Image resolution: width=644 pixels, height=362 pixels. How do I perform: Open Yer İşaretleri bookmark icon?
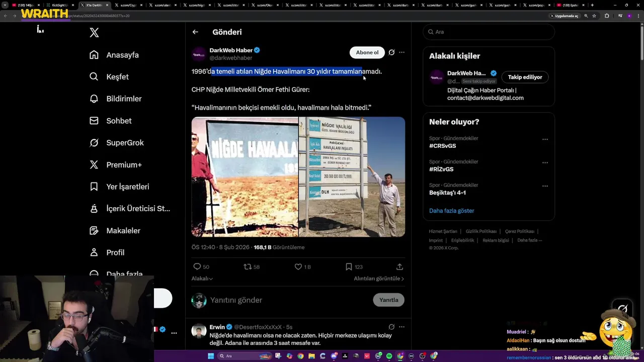(94, 187)
